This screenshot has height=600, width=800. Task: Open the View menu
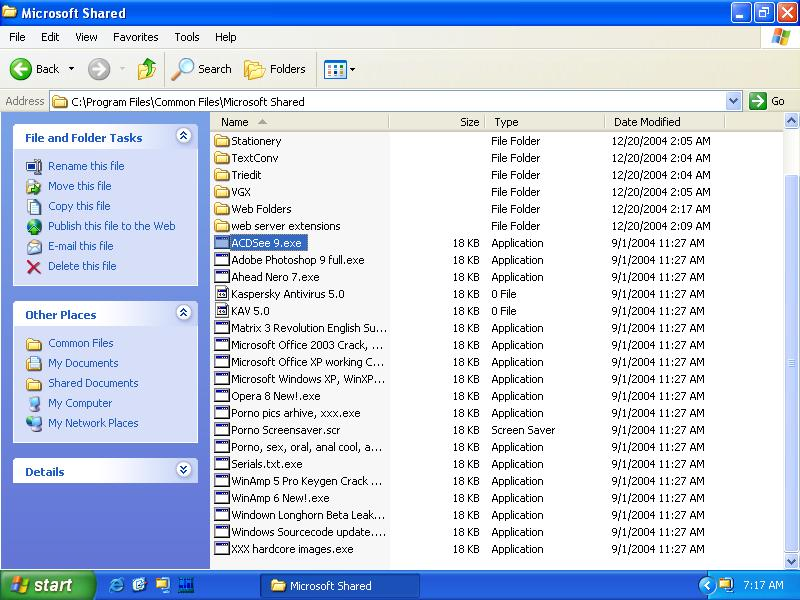pyautogui.click(x=86, y=37)
